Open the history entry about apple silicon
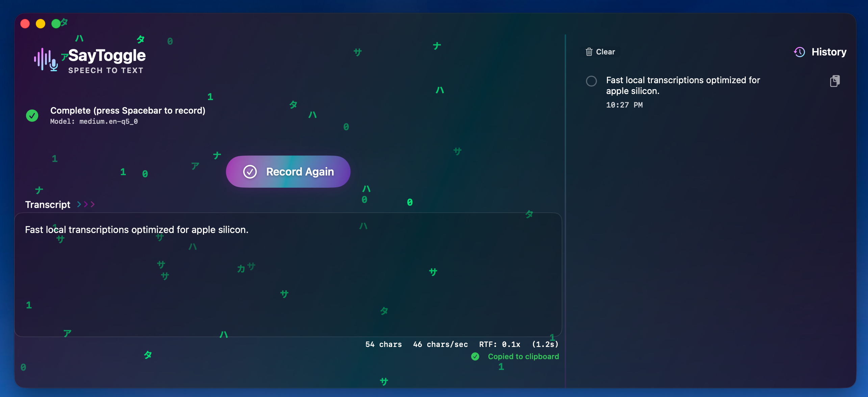The height and width of the screenshot is (397, 868). coord(682,85)
